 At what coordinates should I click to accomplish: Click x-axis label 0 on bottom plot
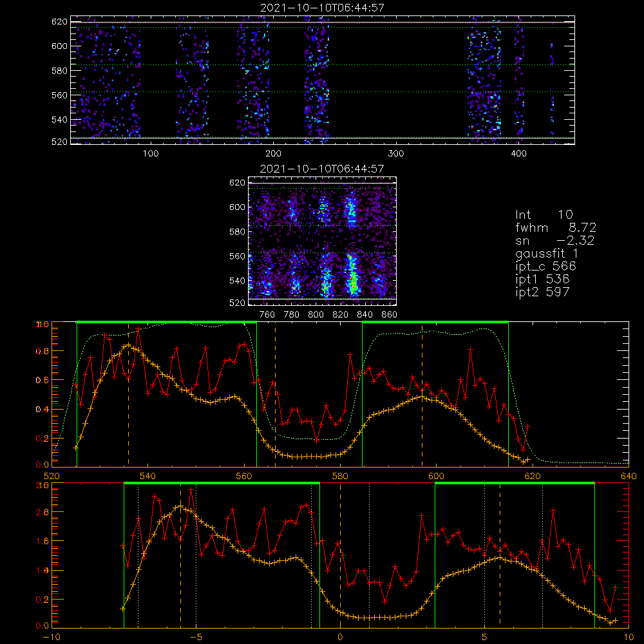340,638
